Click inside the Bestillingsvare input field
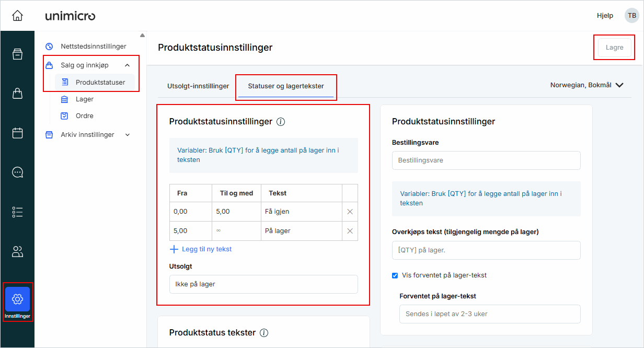 click(486, 160)
